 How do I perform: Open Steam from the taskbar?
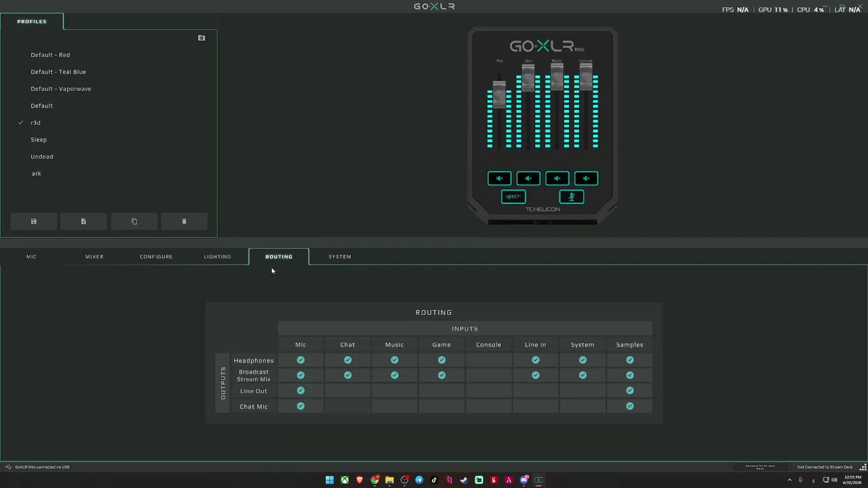tap(464, 480)
